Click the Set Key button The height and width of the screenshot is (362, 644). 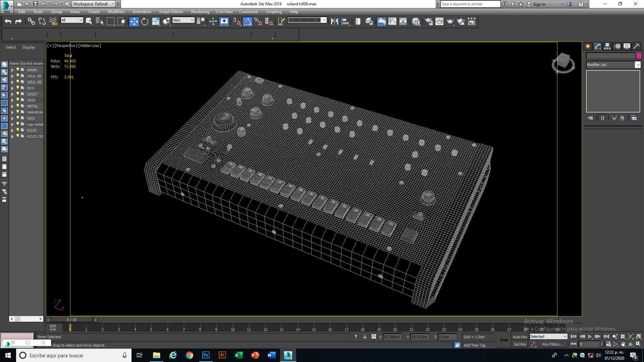(520, 344)
